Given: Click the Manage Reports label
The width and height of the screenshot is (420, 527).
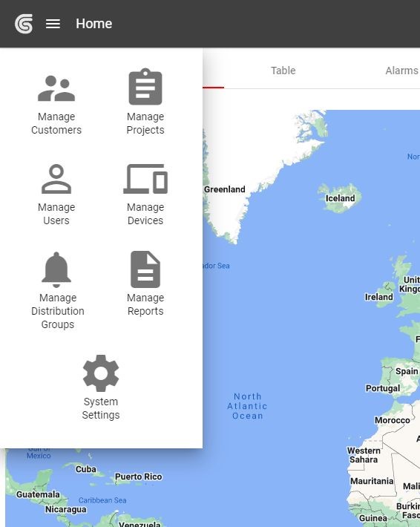Looking at the screenshot, I should 145,304.
